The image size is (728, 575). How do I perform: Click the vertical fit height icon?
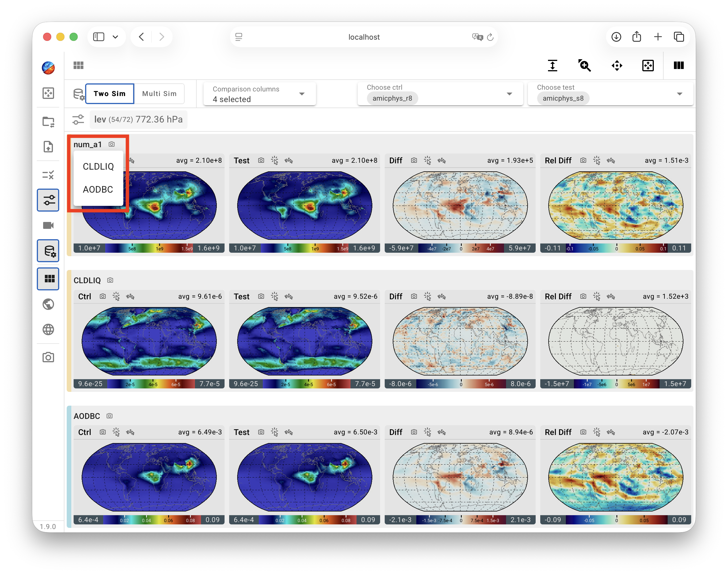click(x=552, y=65)
